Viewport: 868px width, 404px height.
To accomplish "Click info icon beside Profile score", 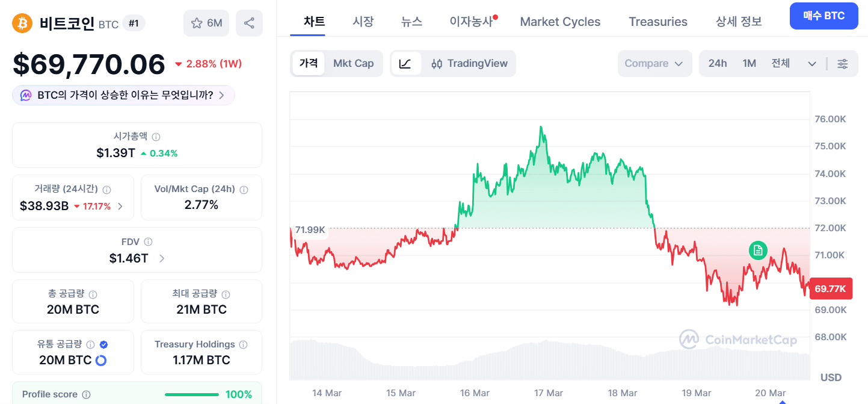I will pyautogui.click(x=86, y=395).
